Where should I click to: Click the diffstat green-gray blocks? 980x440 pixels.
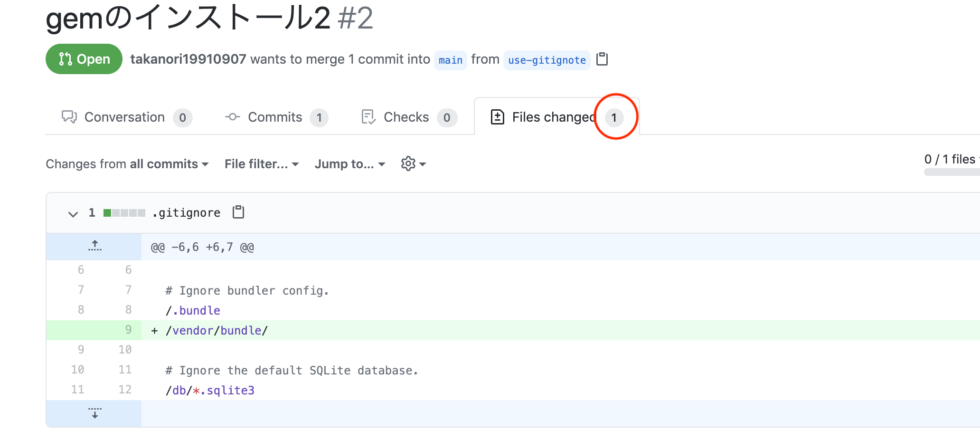coord(124,213)
